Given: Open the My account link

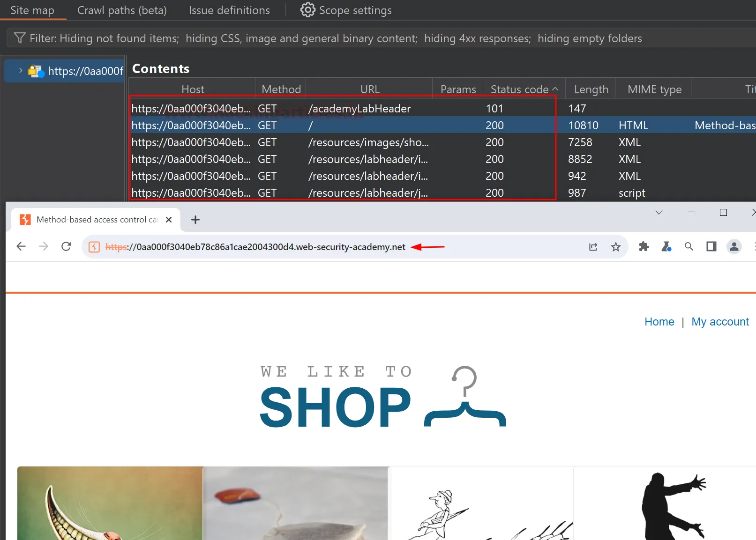Looking at the screenshot, I should pyautogui.click(x=720, y=322).
